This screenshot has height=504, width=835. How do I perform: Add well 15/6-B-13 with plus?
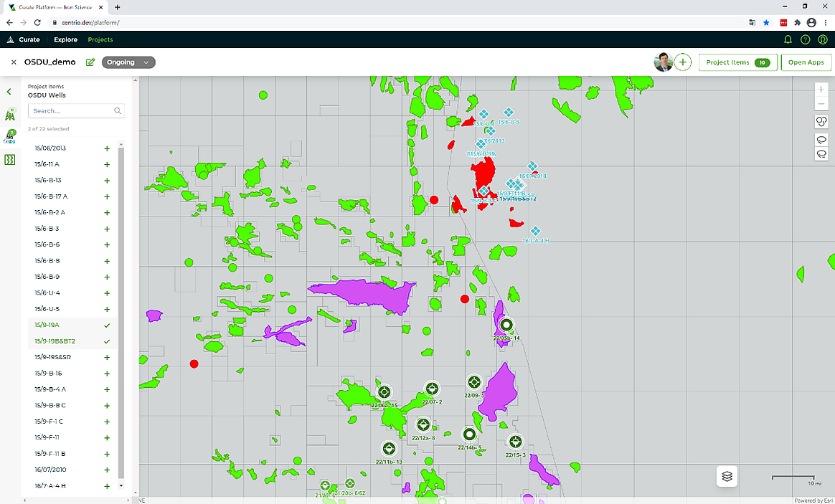107,181
